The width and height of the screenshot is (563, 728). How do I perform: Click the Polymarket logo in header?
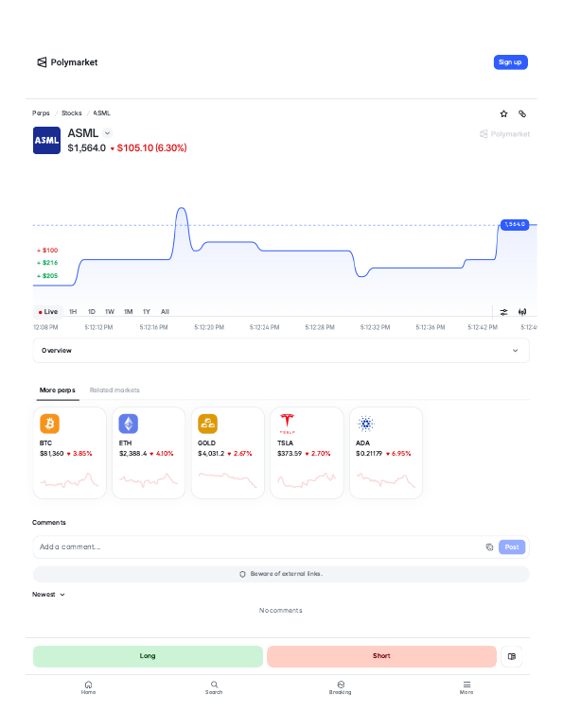(67, 62)
